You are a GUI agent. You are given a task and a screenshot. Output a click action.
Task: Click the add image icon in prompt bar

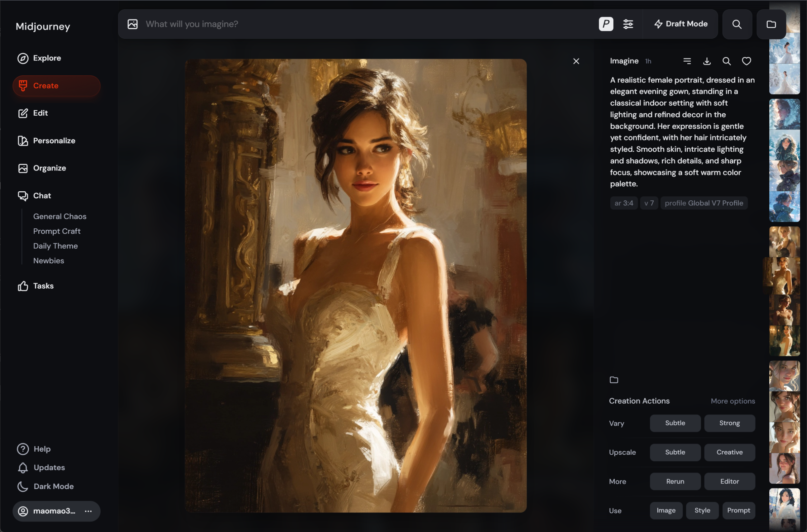coord(132,24)
